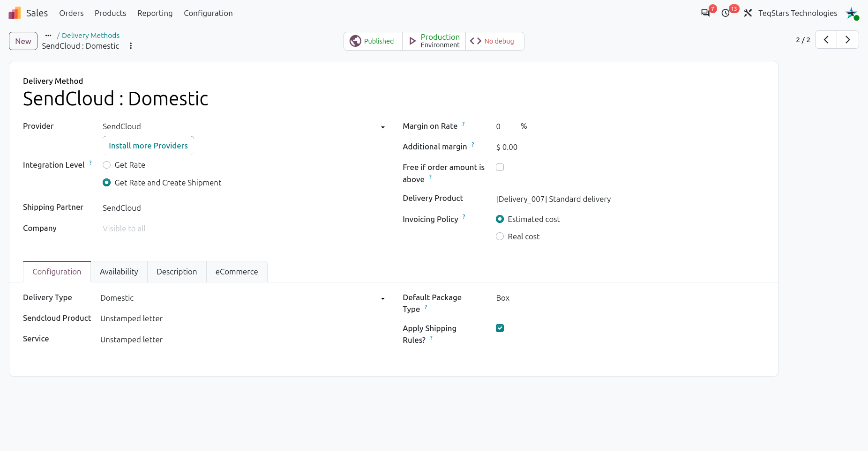This screenshot has height=451, width=868.
Task: Show Free if order amount help tooltip
Action: [430, 177]
